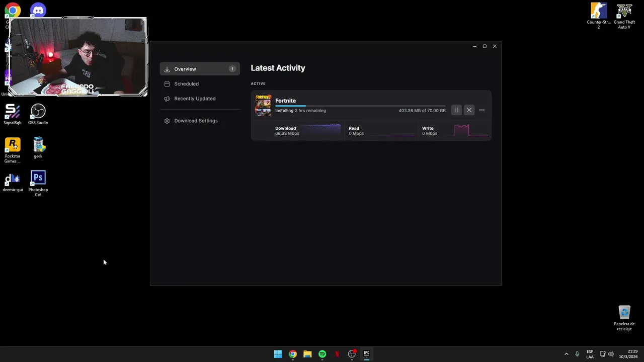Maximize the Epic downloads window
Image resolution: width=644 pixels, height=362 pixels.
(485, 46)
